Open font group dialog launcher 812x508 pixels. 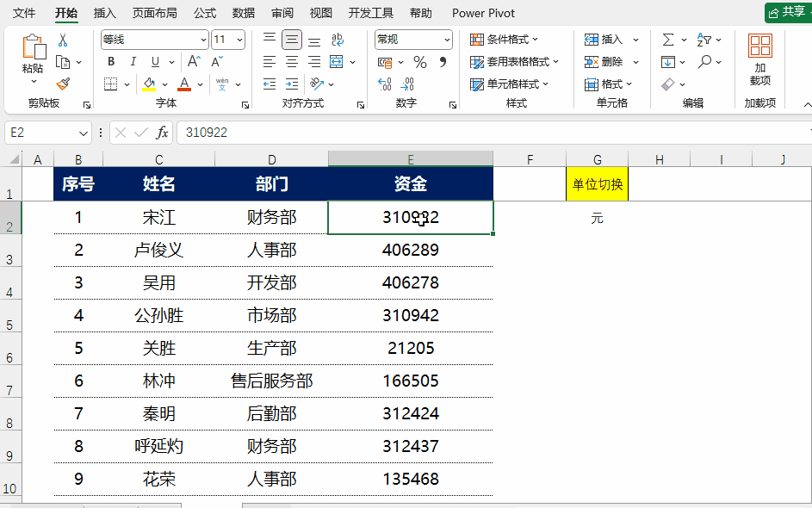point(245,105)
